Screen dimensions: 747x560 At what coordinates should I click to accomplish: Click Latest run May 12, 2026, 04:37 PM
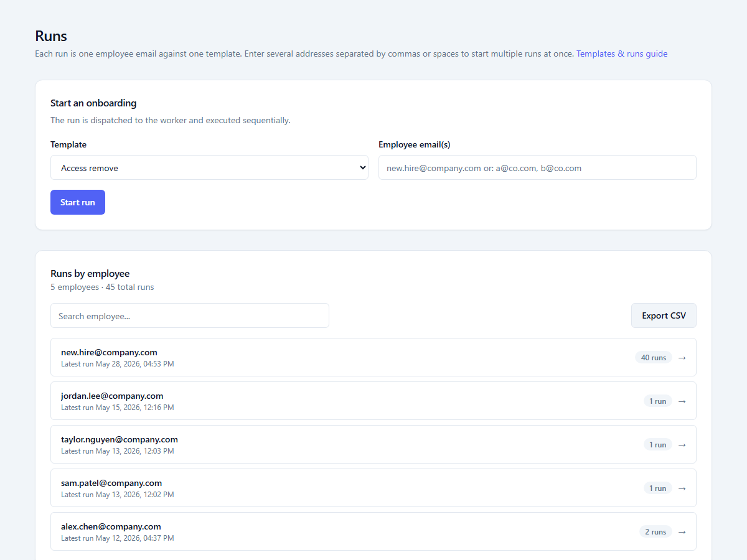(x=118, y=538)
